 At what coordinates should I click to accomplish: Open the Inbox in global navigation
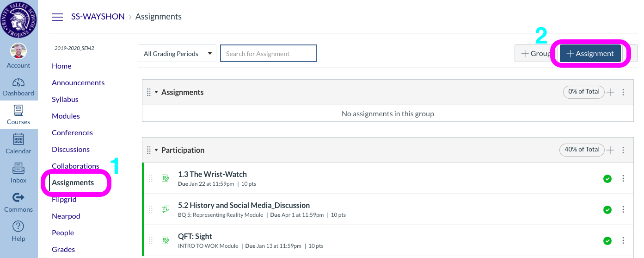click(x=18, y=173)
